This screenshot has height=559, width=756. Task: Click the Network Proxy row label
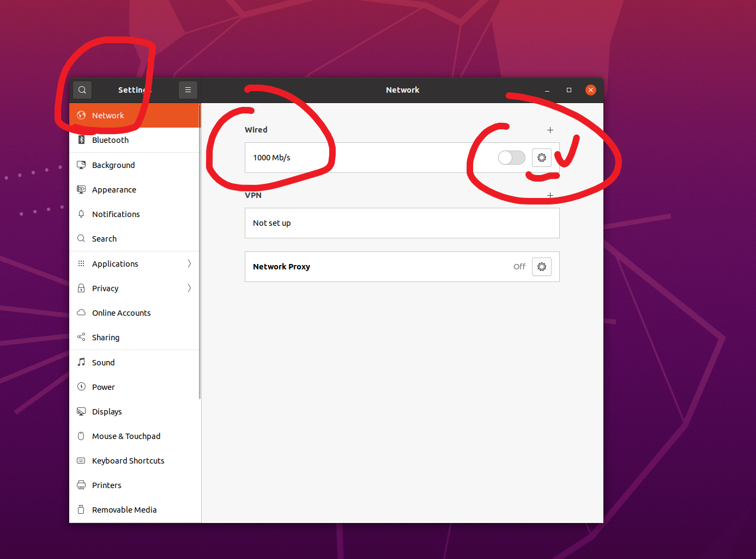[281, 267]
